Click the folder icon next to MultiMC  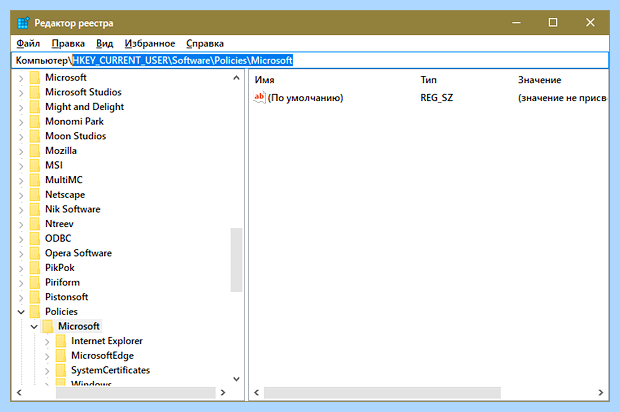click(x=35, y=180)
